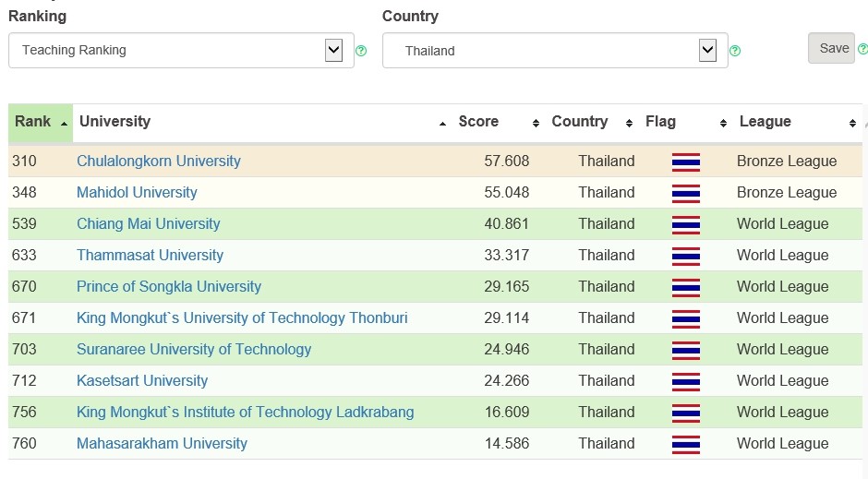Click sort arrows on League column header
The width and height of the screenshot is (868, 479).
pos(852,123)
